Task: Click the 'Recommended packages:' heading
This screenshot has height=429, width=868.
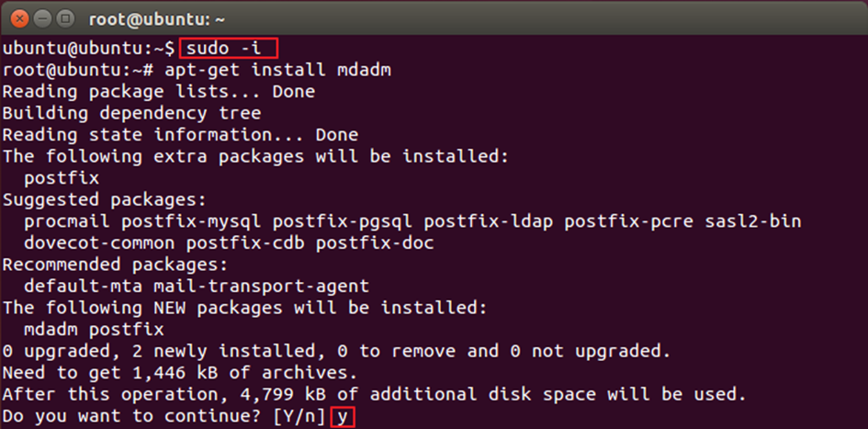Action: [116, 265]
